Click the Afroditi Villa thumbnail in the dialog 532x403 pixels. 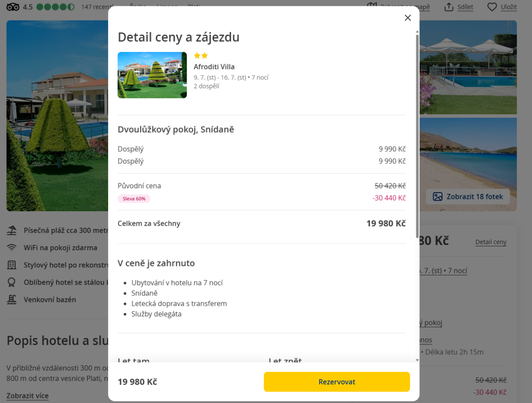pos(152,75)
